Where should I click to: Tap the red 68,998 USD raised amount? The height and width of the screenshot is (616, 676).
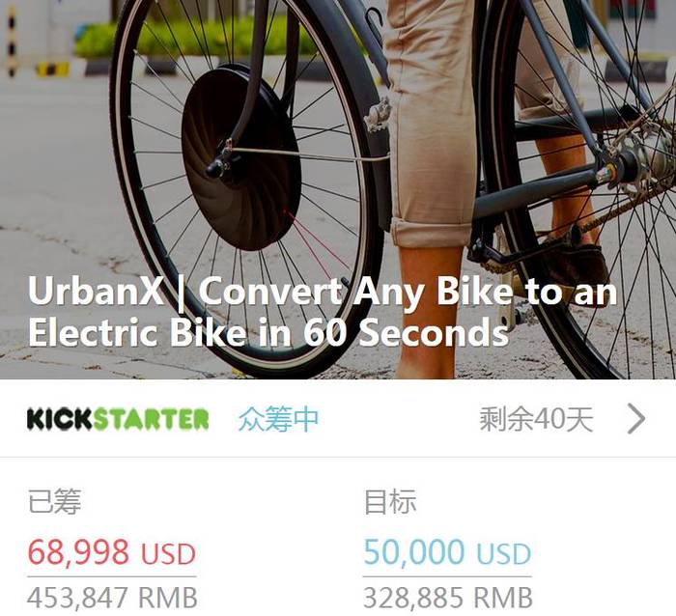pos(112,552)
